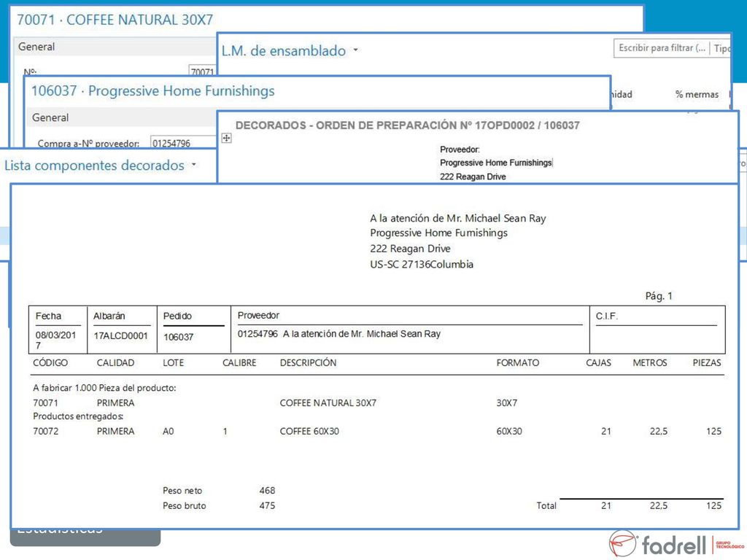Image resolution: width=747 pixels, height=560 pixels.
Task: Focus the Escribir para filtrar search box
Action: (661, 47)
